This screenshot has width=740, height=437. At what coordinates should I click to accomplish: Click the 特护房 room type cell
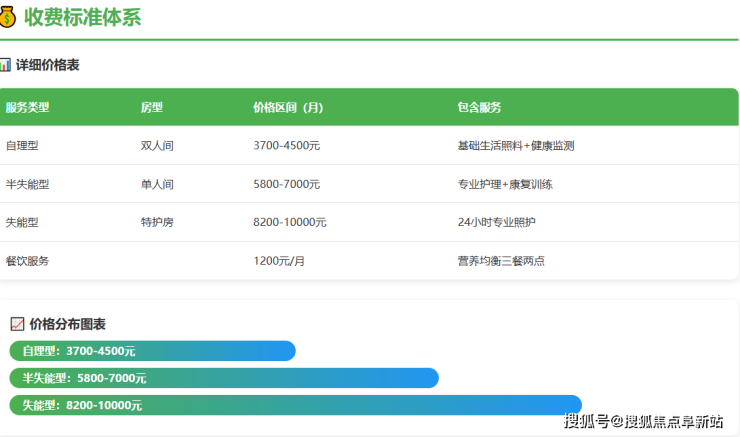coord(157,222)
